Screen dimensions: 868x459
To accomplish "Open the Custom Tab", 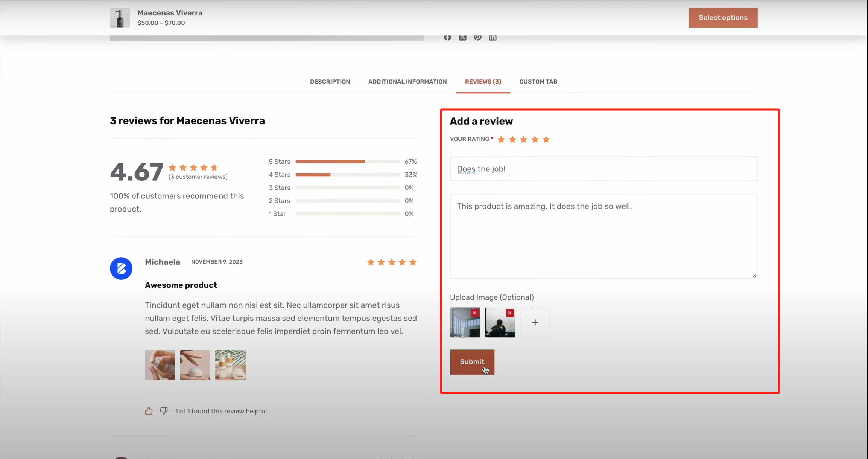I will click(x=538, y=82).
